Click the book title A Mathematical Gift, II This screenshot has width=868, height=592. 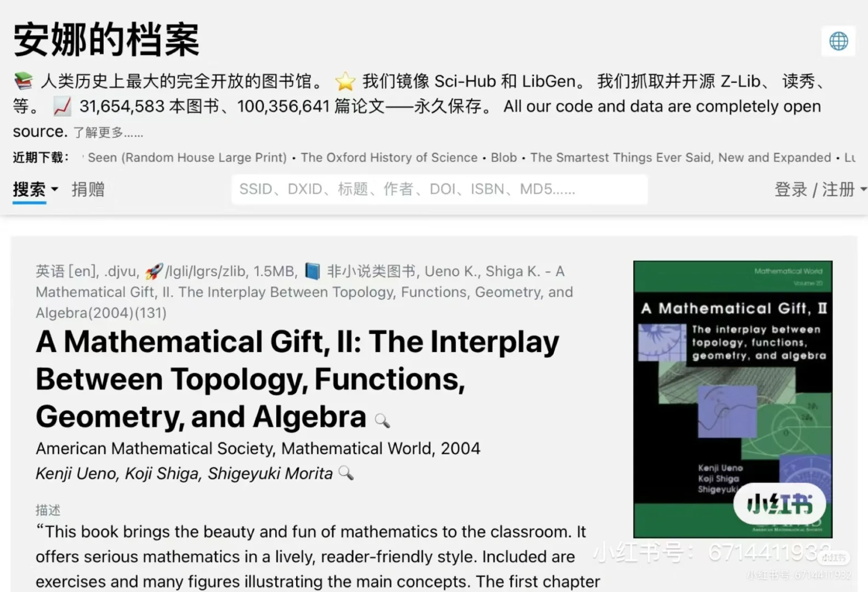[x=298, y=379]
